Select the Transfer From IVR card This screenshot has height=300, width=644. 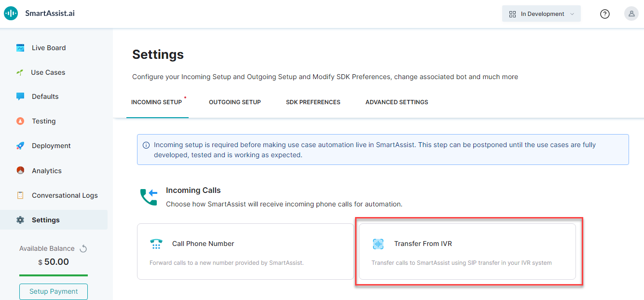467,251
